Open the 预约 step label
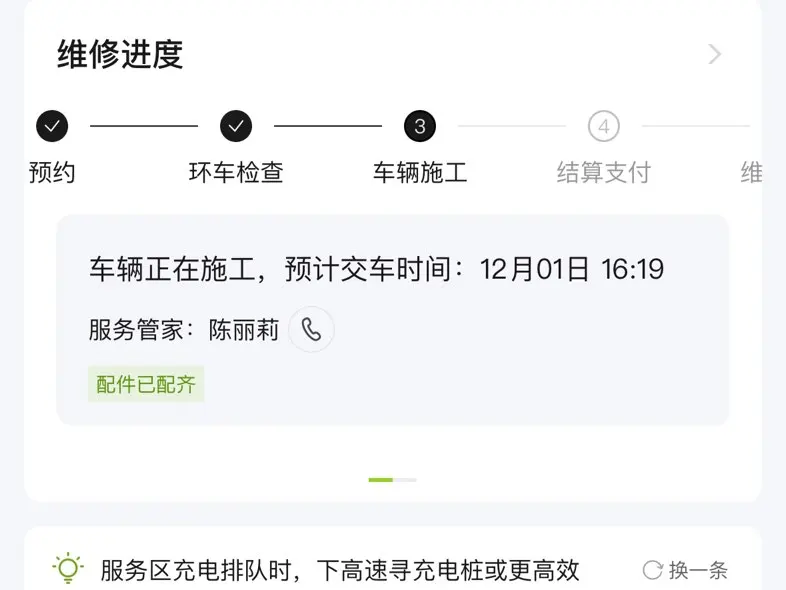This screenshot has height=590, width=786. tap(52, 173)
